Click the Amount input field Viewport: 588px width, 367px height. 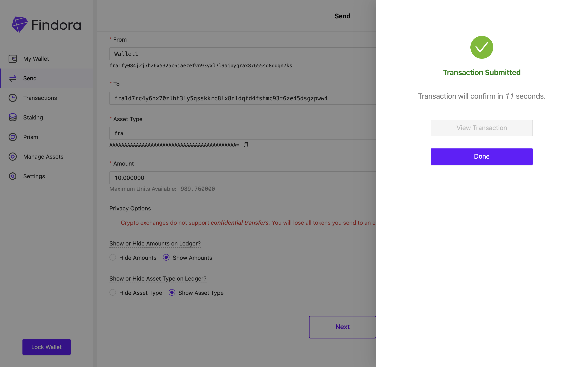(x=243, y=178)
